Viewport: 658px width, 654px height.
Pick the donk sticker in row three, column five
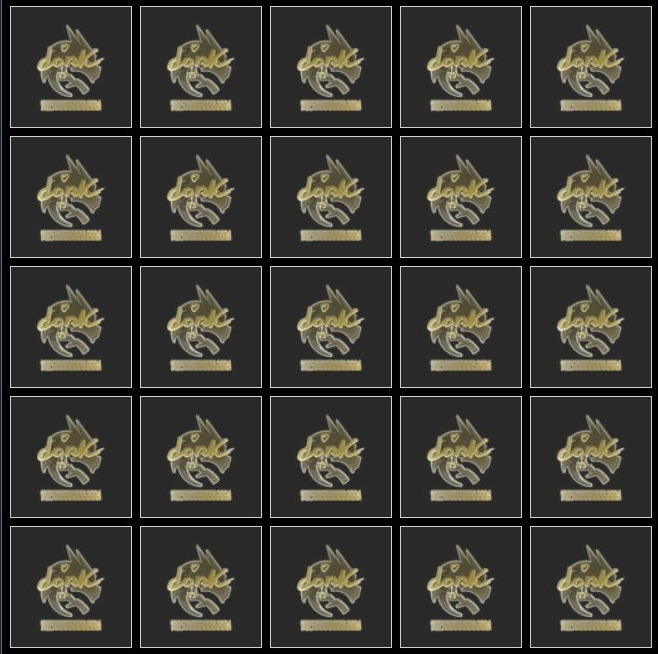[591, 327]
